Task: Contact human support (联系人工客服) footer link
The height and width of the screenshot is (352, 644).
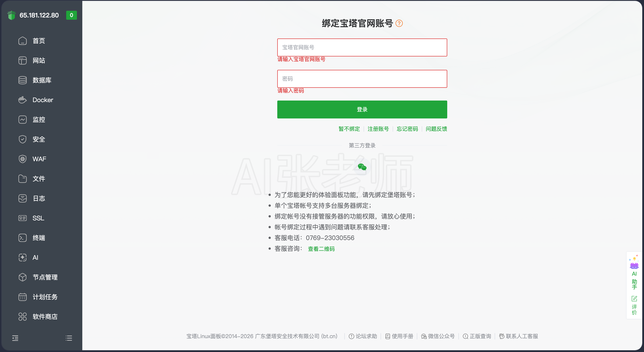Action: pos(519,336)
